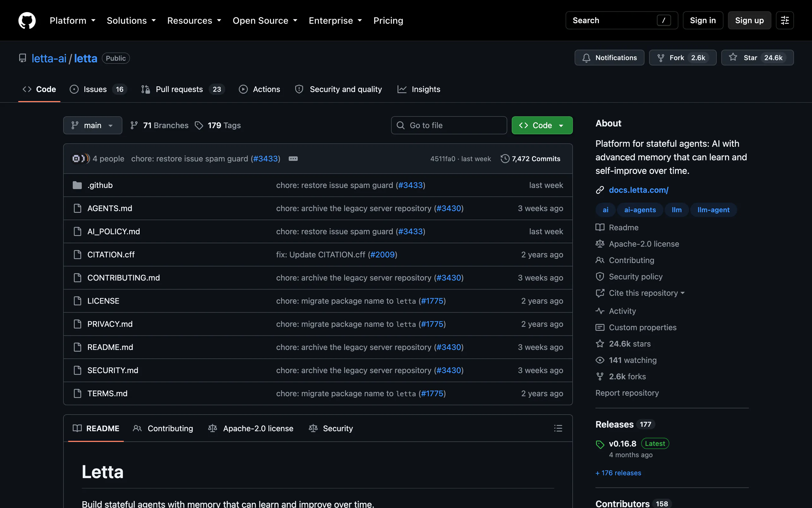Click the Sign up button
This screenshot has width=812, height=508.
click(x=749, y=21)
